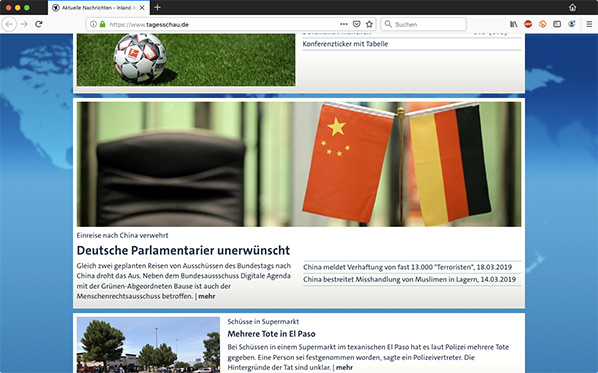This screenshot has width=598, height=373.
Task: Open the orange extension icon
Action: click(542, 24)
